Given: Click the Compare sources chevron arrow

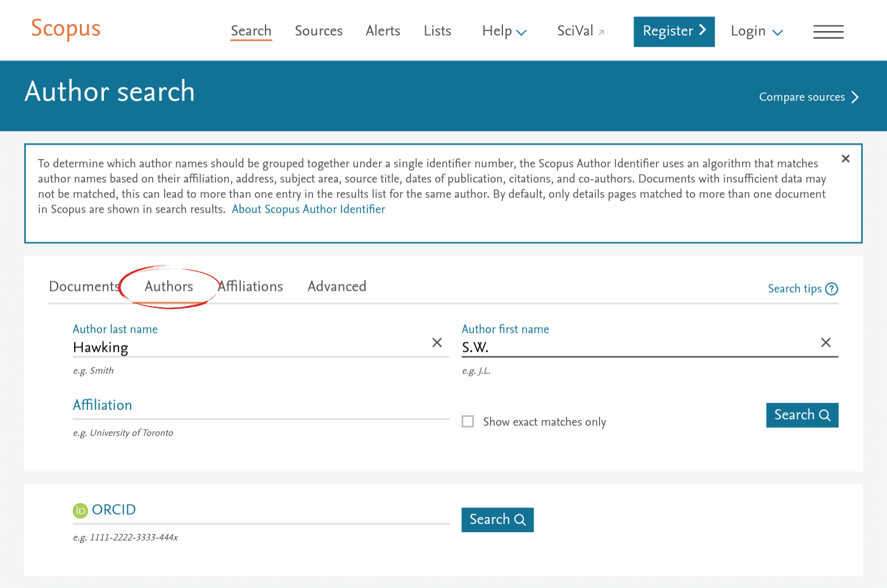Looking at the screenshot, I should coord(855,97).
